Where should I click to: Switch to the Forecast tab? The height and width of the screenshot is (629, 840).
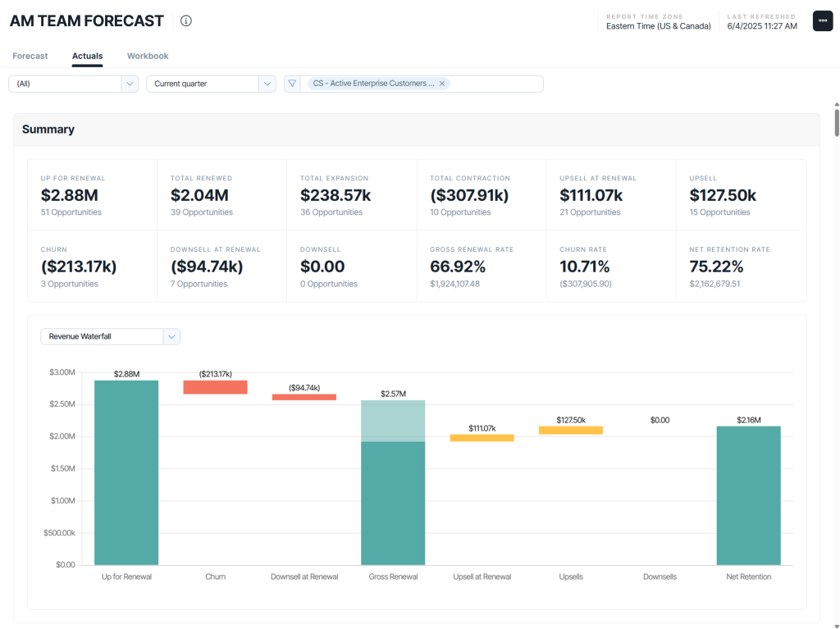click(30, 56)
